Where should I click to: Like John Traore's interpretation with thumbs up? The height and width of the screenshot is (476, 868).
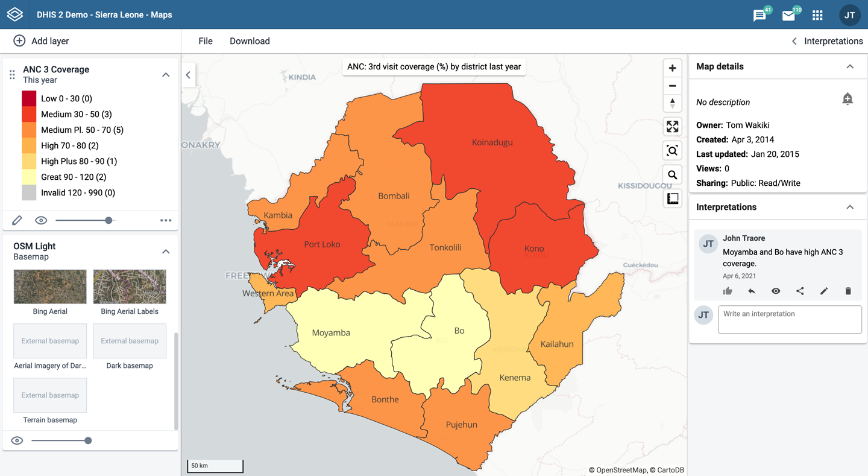pyautogui.click(x=728, y=291)
